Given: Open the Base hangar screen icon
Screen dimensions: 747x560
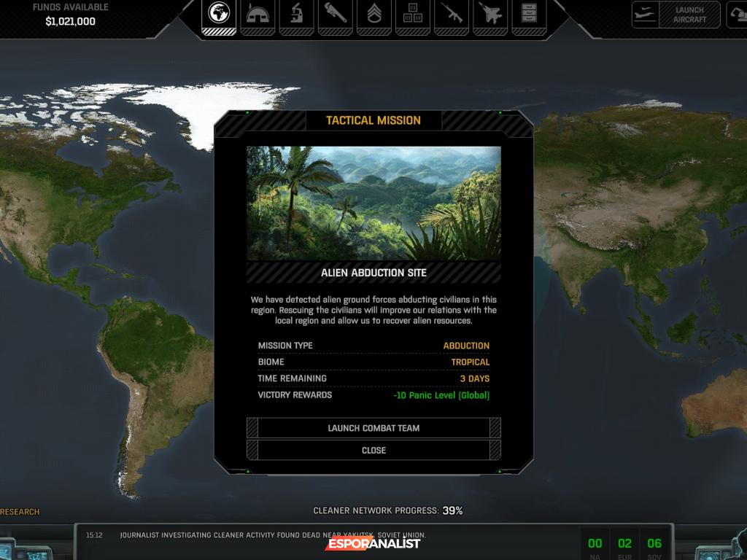Looking at the screenshot, I should [258, 15].
